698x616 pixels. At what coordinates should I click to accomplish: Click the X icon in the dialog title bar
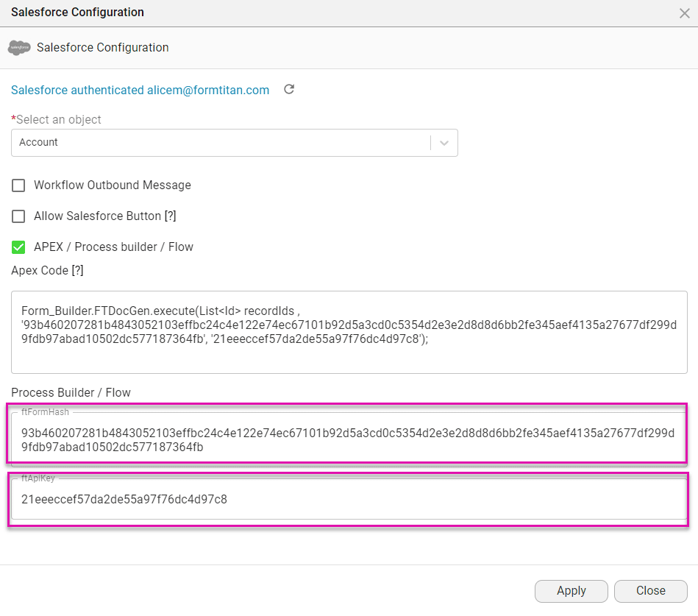(x=683, y=13)
